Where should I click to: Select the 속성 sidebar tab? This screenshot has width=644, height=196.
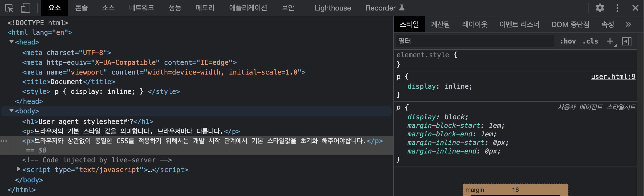tap(608, 24)
